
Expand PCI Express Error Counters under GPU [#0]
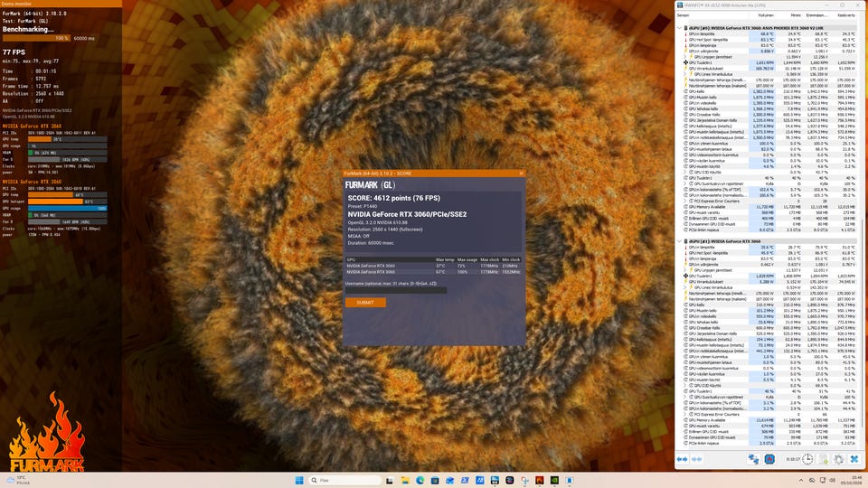[685, 201]
